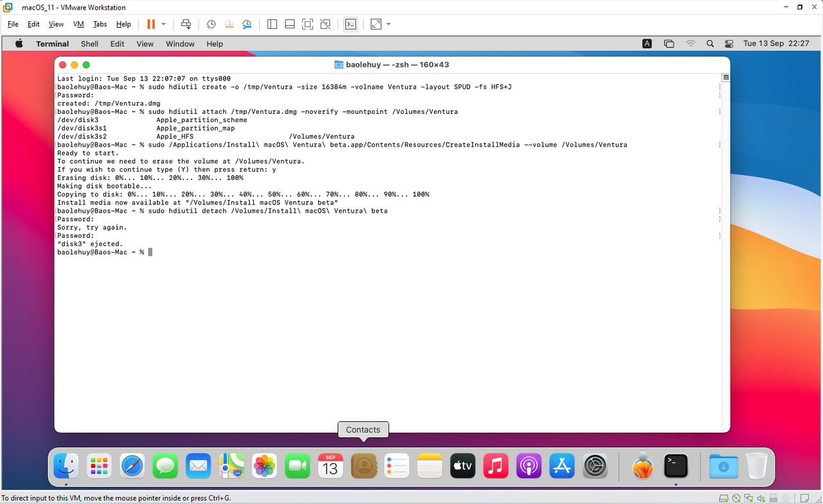823x504 pixels.
Task: Open Spotlight search
Action: click(710, 44)
